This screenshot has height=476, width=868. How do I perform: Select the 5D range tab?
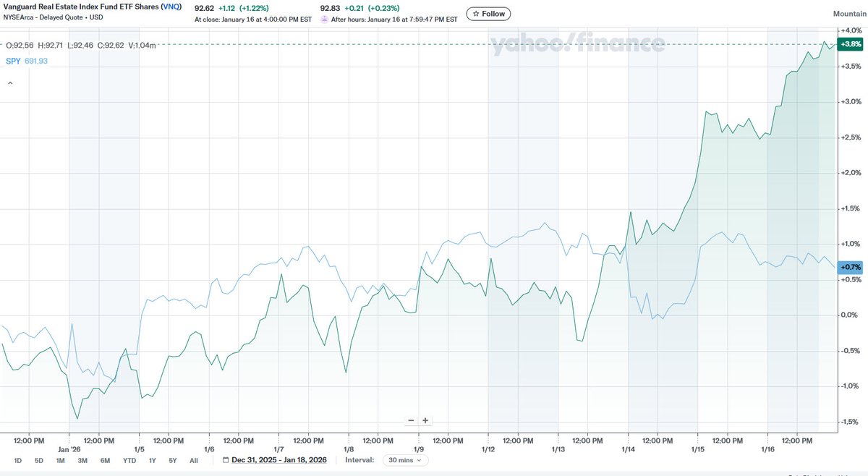[39, 460]
